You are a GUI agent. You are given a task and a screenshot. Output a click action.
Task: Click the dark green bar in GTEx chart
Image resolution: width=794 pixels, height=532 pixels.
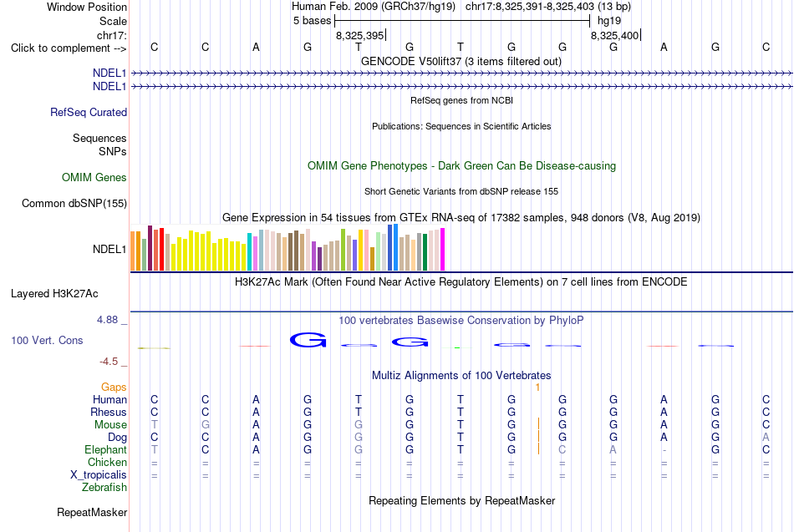tap(425, 252)
